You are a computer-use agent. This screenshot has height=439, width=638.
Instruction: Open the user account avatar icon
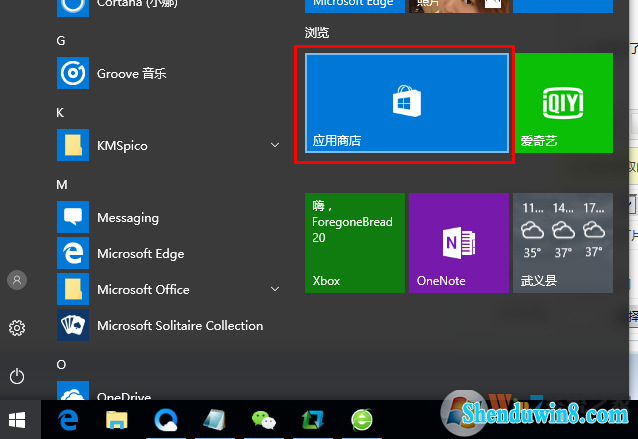17,280
